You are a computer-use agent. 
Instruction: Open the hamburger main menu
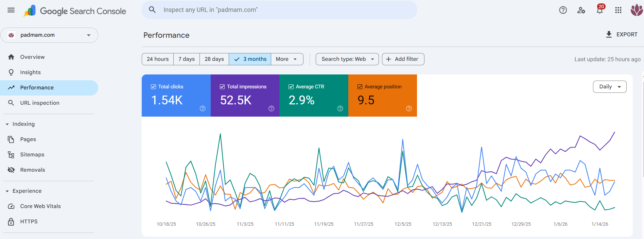pos(11,10)
